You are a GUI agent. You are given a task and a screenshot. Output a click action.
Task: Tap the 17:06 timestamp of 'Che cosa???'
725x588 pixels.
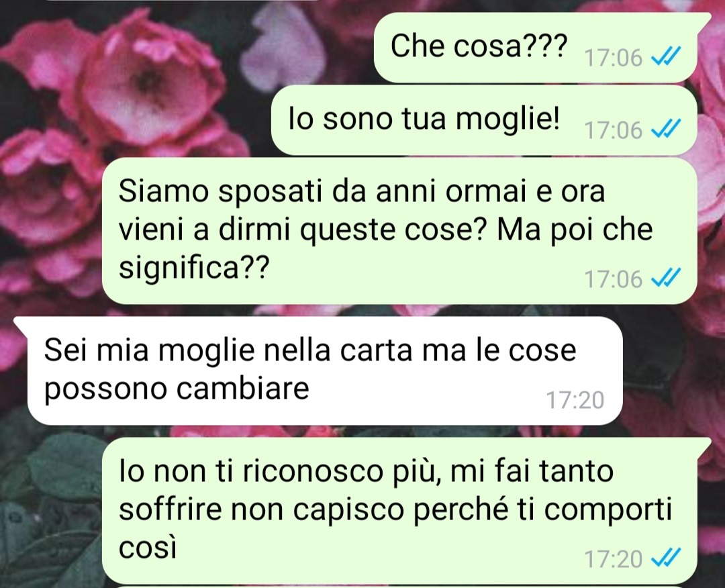tap(614, 58)
